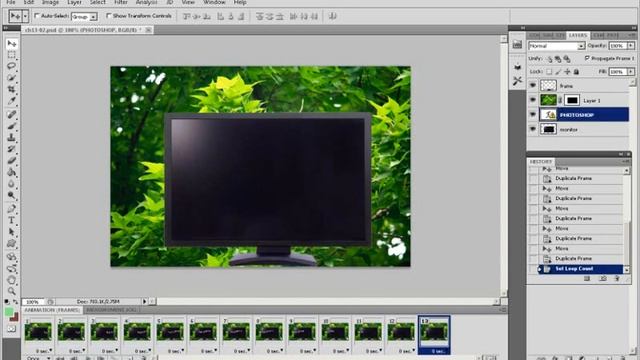Select animation frame 7 thumbnail
The width and height of the screenshot is (640, 360).
coord(236,331)
